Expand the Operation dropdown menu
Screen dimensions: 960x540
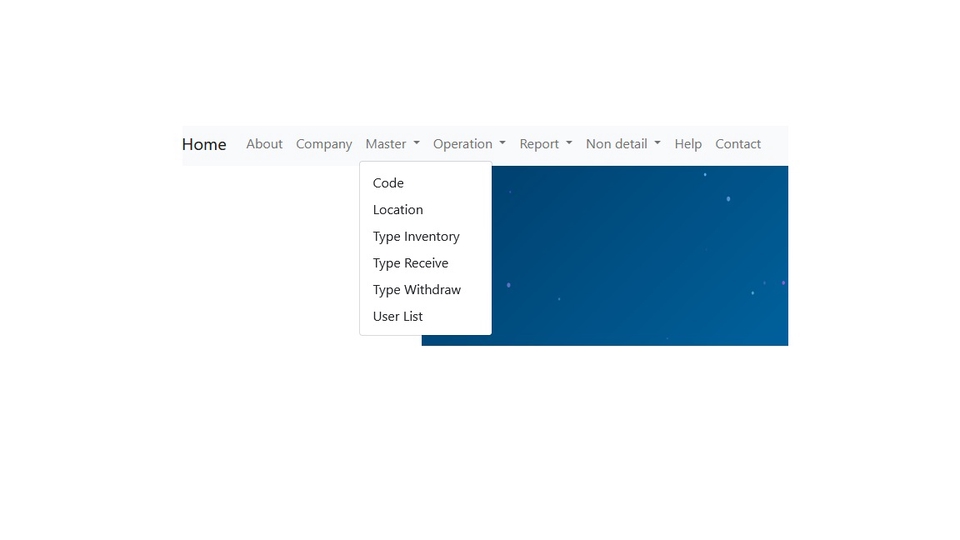pyautogui.click(x=469, y=144)
